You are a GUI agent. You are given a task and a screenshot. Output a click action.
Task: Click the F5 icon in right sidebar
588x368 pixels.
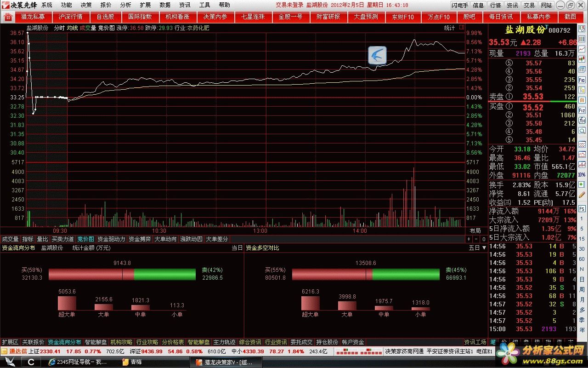pyautogui.click(x=582, y=208)
